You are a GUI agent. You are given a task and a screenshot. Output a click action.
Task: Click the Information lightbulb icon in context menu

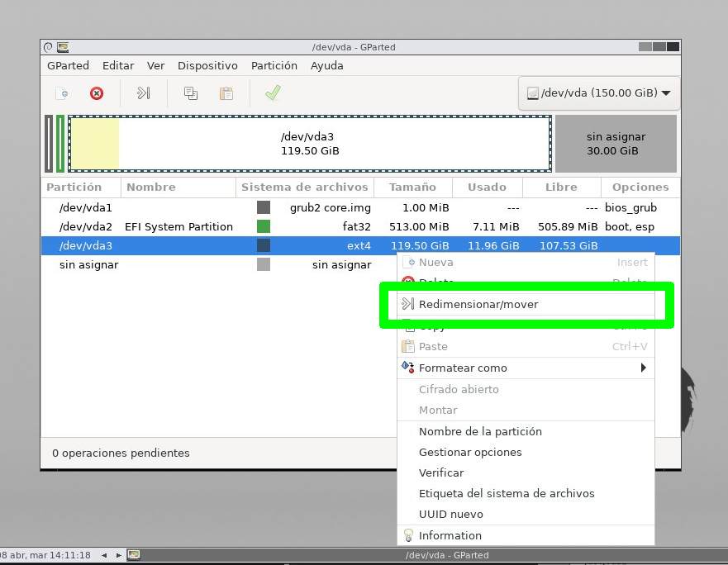408,535
